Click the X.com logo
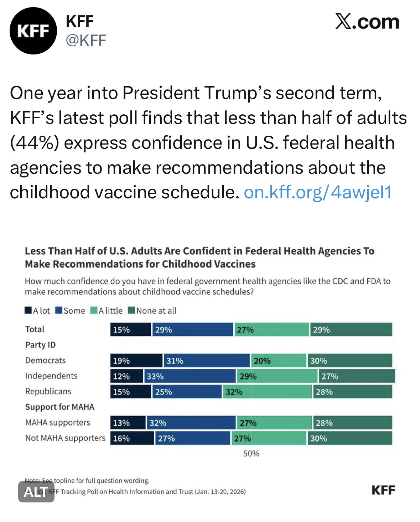Screen dimensions: 420x522 pyautogui.click(x=367, y=22)
